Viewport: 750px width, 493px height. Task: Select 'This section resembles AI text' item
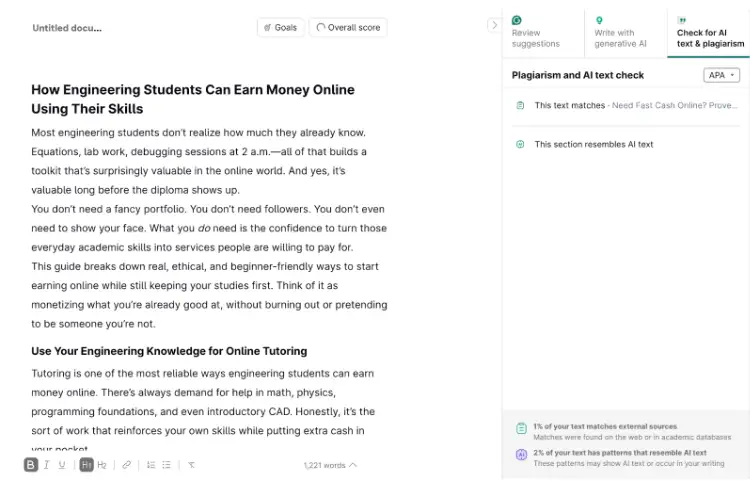tap(593, 144)
